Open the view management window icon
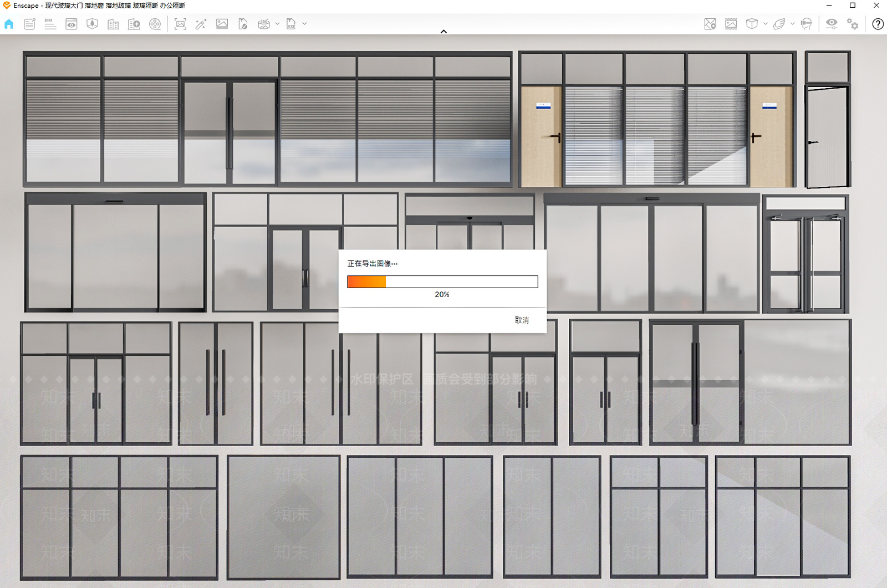 [72, 24]
